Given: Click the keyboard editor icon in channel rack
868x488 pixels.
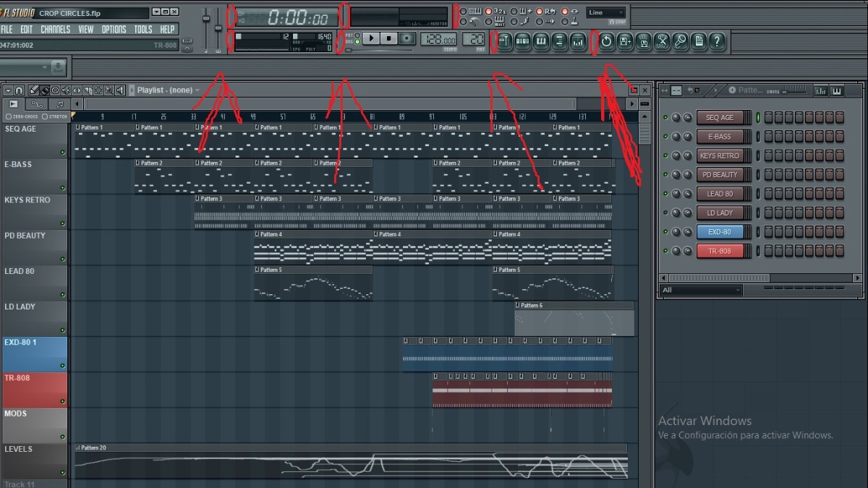Looking at the screenshot, I should (x=836, y=91).
